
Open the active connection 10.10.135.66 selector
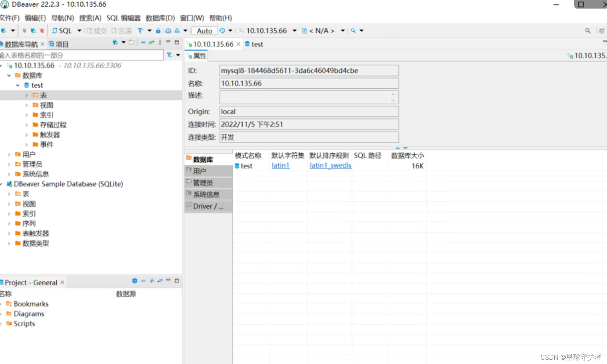pos(268,31)
